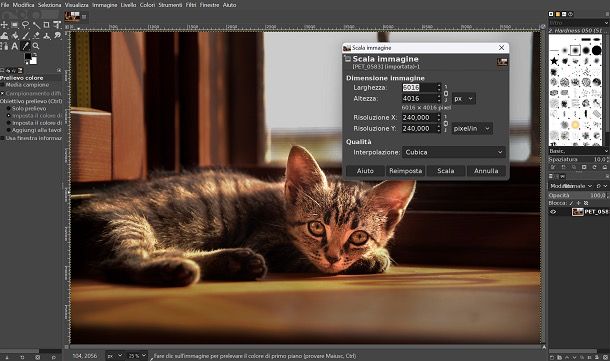Open the Interpolazione Cubica dropdown
This screenshot has height=361, width=610.
pyautogui.click(x=454, y=152)
